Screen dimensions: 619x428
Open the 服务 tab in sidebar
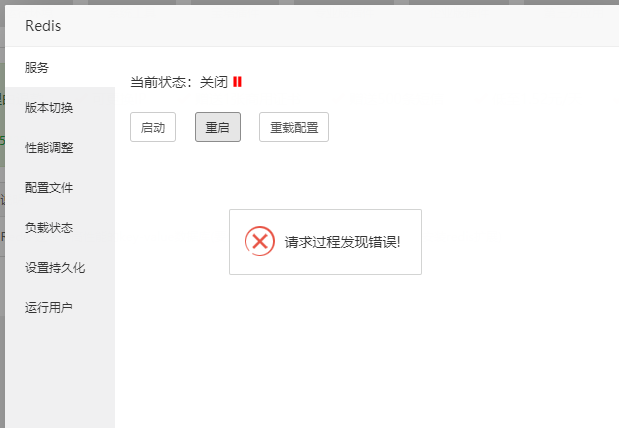point(60,68)
